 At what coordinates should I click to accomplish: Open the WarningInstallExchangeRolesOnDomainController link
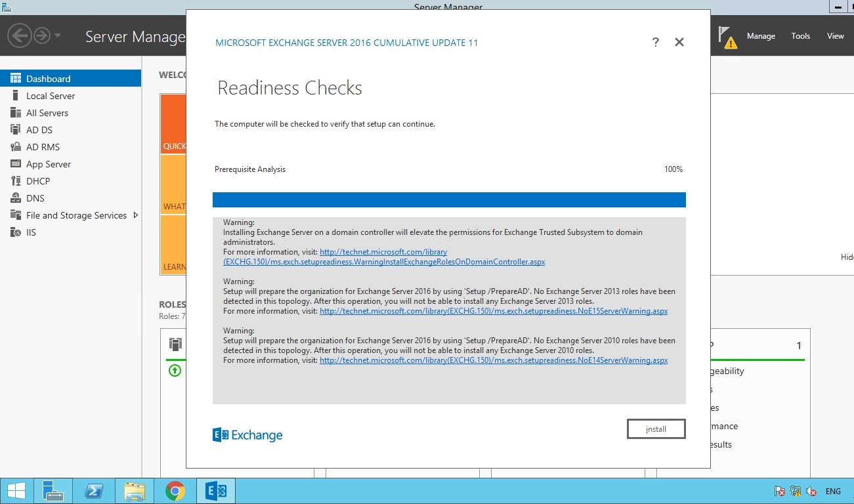click(384, 257)
